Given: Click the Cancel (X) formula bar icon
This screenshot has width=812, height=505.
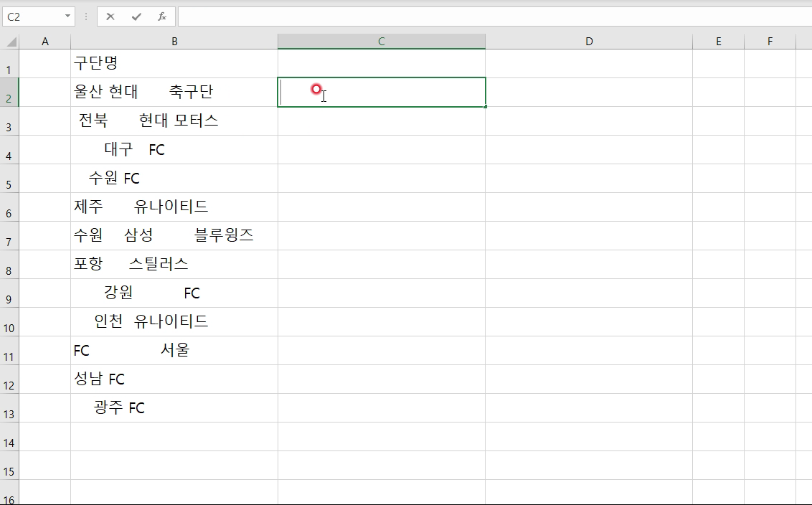Looking at the screenshot, I should [110, 16].
